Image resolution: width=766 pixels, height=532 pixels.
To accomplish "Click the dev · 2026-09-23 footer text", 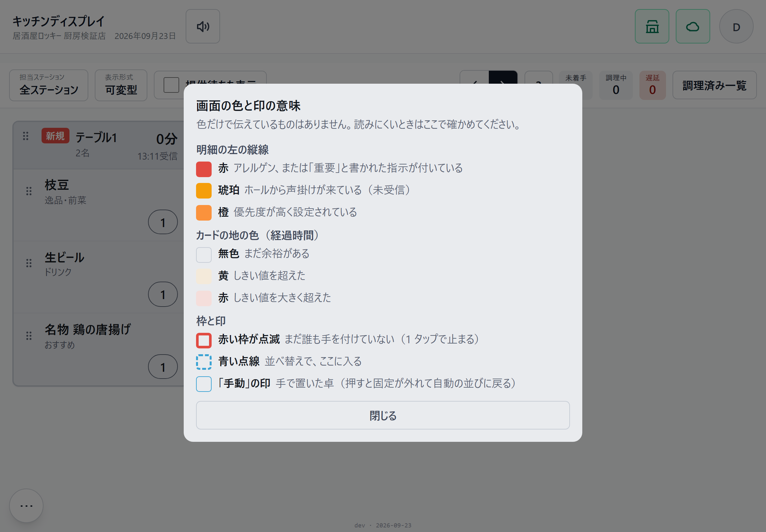I will click(383, 525).
